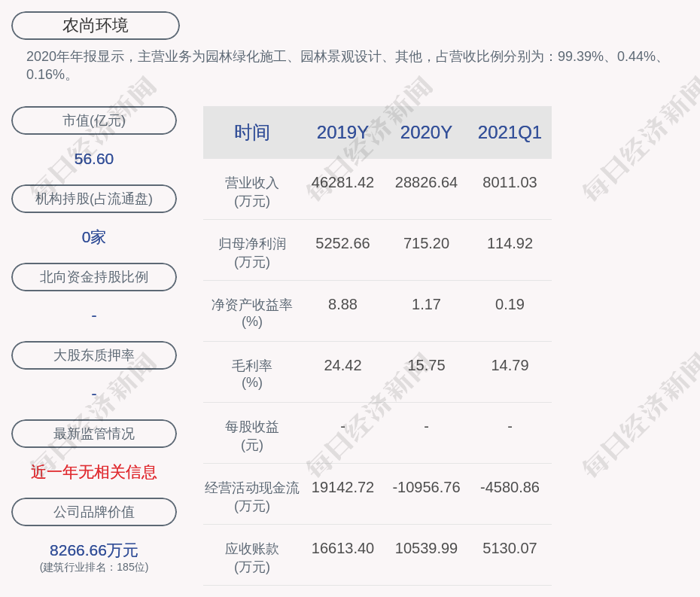Select the 2019Y column header
The width and height of the screenshot is (700, 597).
(342, 132)
